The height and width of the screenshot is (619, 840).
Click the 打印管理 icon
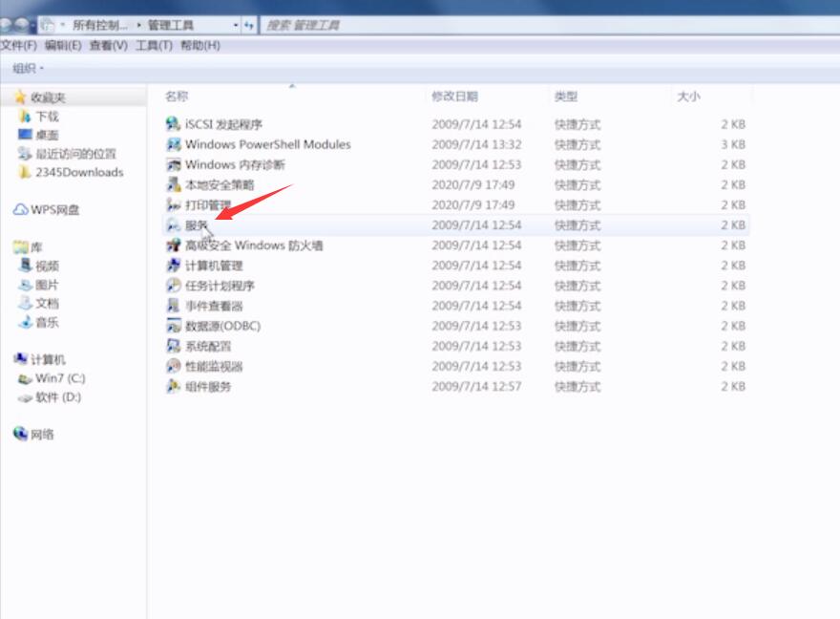click(x=173, y=205)
